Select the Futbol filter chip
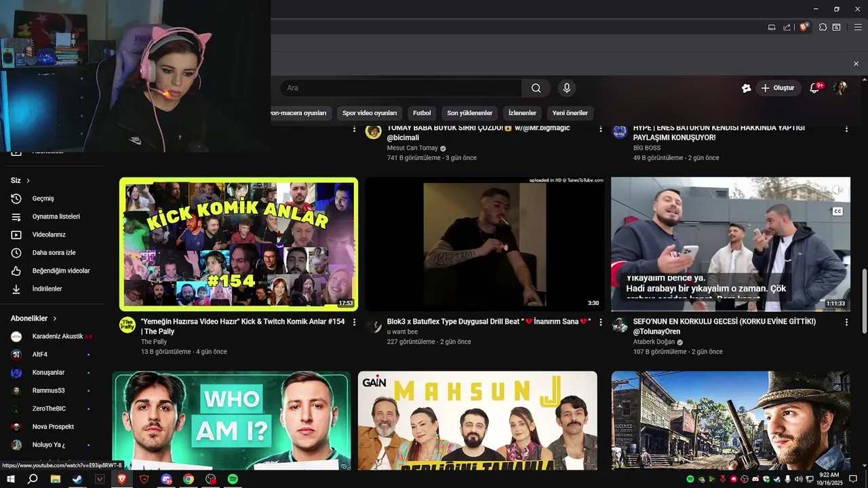This screenshot has width=868, height=488. tap(422, 113)
